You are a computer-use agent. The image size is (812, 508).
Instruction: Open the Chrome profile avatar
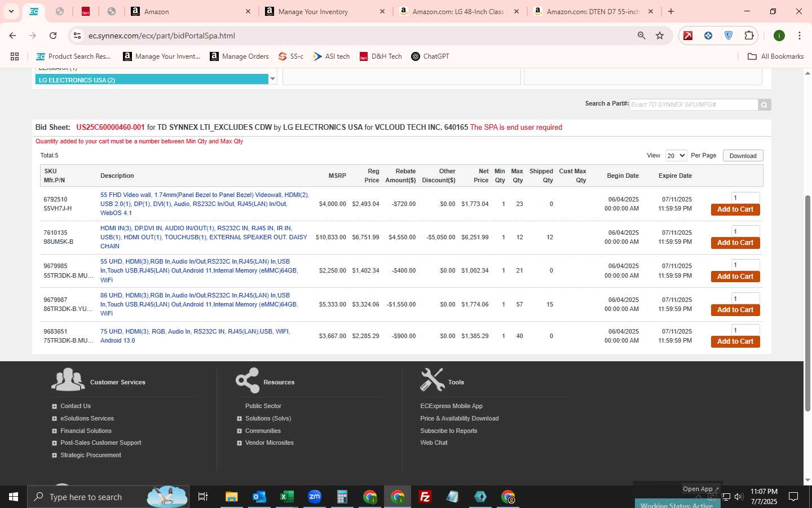pyautogui.click(x=779, y=36)
